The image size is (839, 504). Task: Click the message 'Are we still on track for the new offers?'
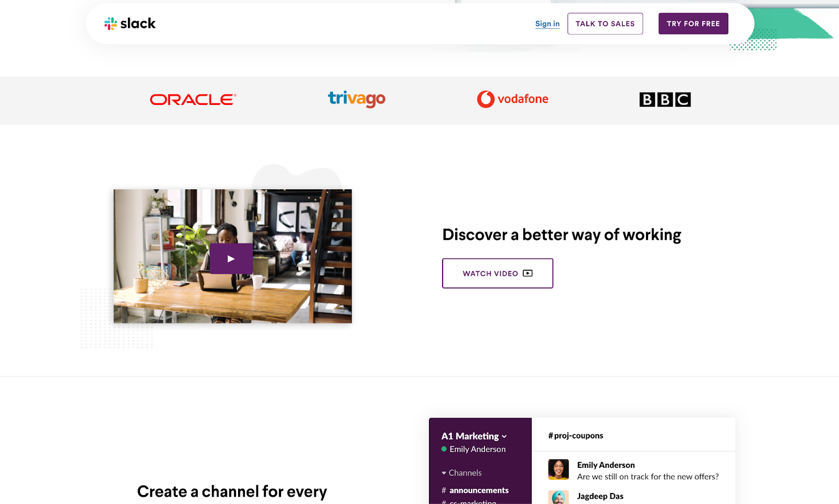tap(648, 477)
